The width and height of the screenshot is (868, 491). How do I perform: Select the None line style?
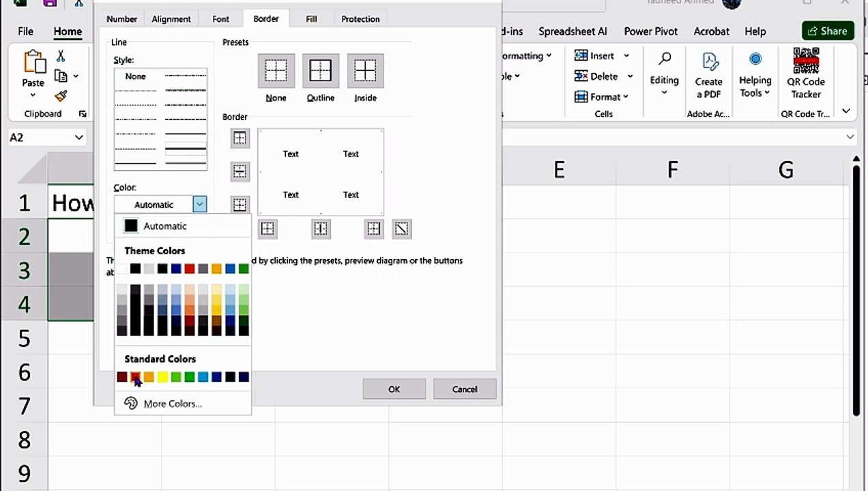click(135, 76)
